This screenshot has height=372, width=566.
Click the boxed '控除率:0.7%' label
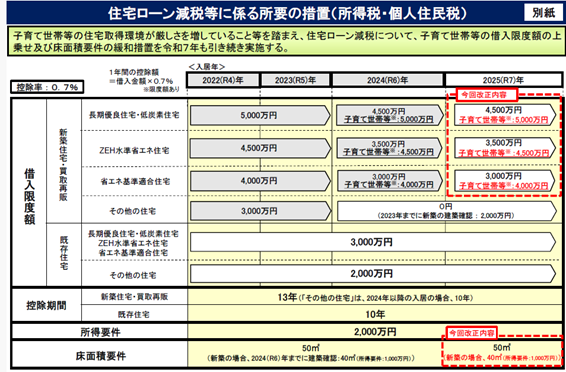pyautogui.click(x=47, y=87)
